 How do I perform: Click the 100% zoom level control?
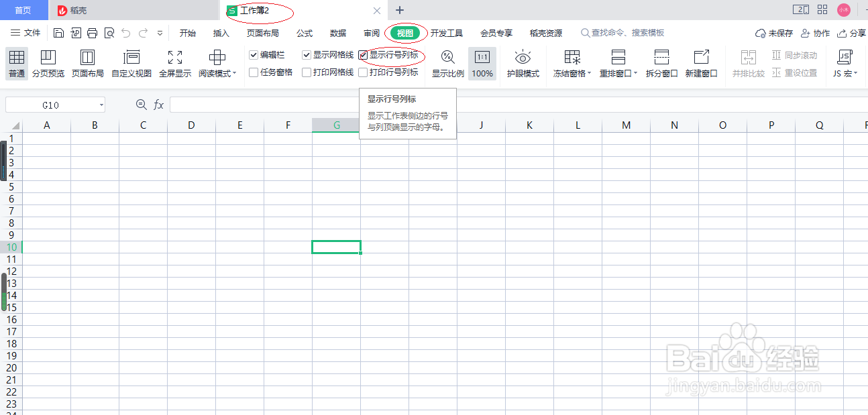click(x=482, y=64)
